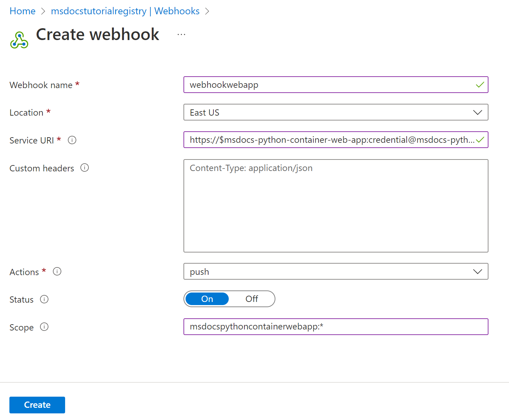Image resolution: width=509 pixels, height=420 pixels.
Task: Open msdocstutorialregistry Webhooks breadcrumb
Action: [125, 11]
